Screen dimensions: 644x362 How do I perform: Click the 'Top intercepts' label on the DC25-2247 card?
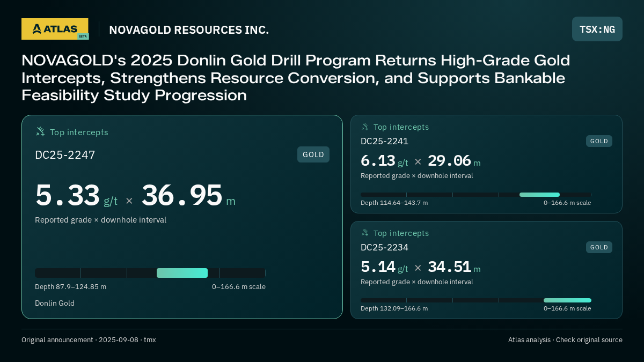[x=79, y=132]
